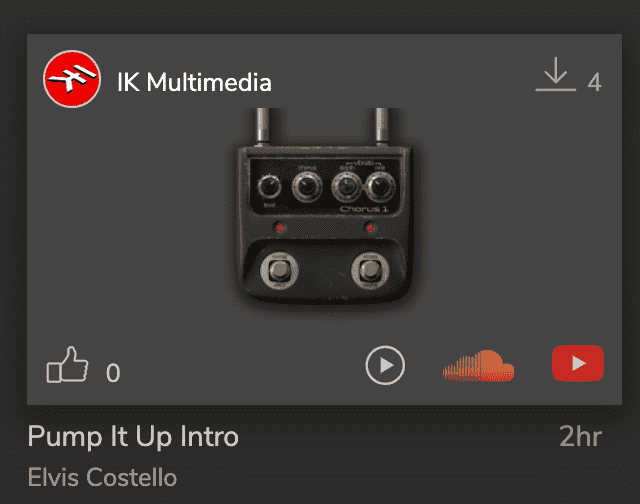This screenshot has height=504, width=640.
Task: Toggle the left footswitch on pedal
Action: [281, 271]
